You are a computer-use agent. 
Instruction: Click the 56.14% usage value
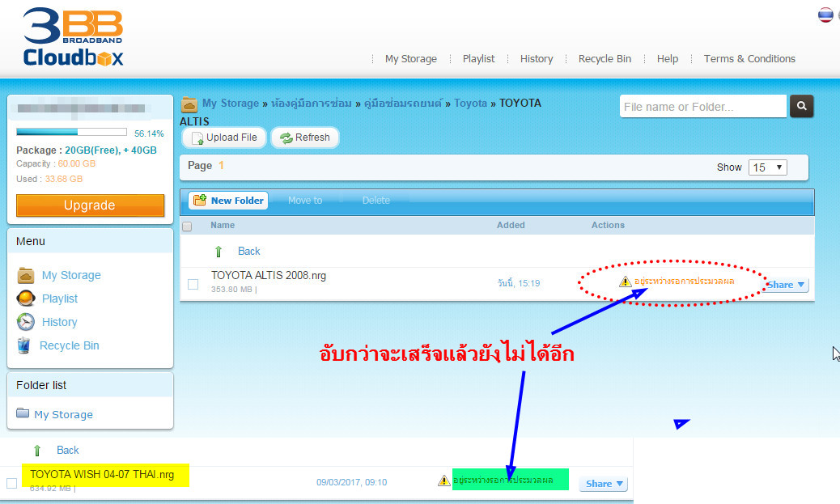149,133
